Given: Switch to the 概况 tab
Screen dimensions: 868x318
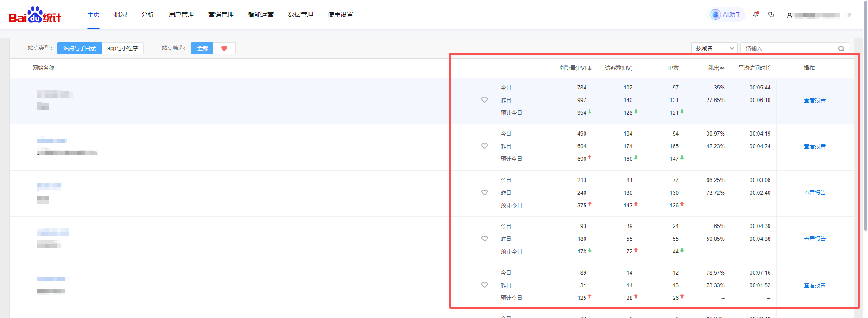Looking at the screenshot, I should tap(121, 14).
